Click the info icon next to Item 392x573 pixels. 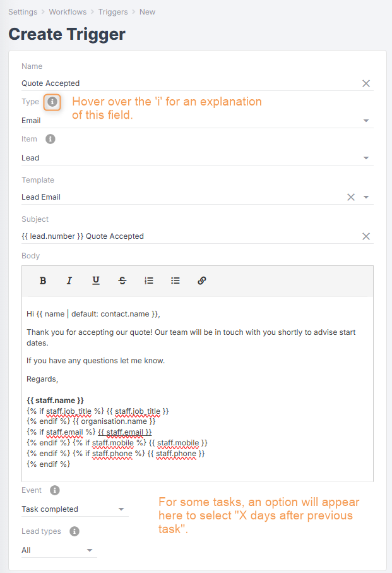pyautogui.click(x=50, y=139)
